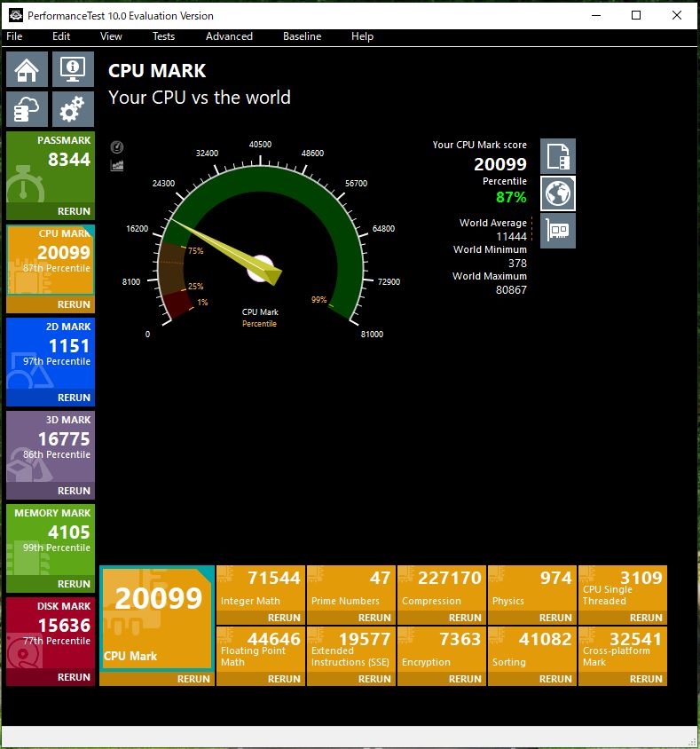Image resolution: width=700 pixels, height=749 pixels.
Task: Switch to the chart view icon
Action: (117, 166)
